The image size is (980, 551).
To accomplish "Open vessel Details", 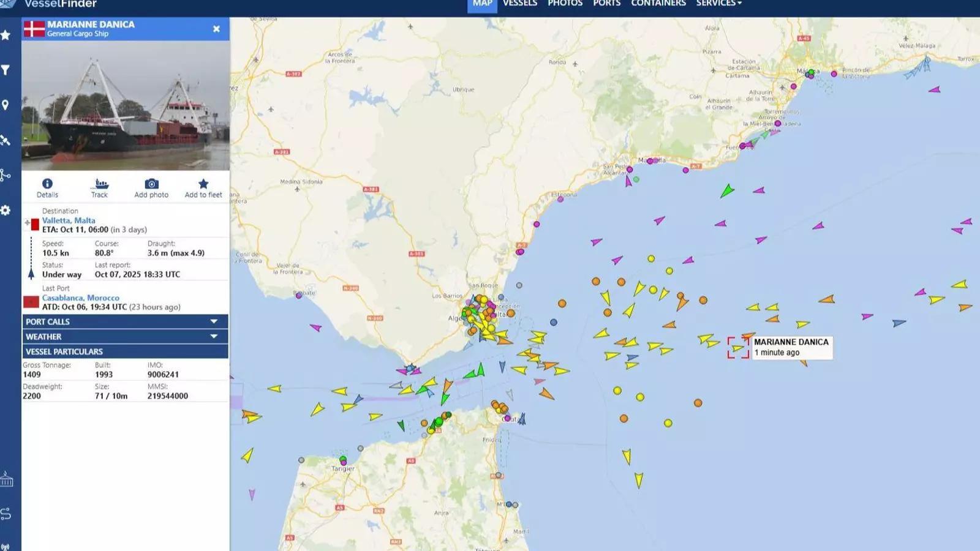I will (47, 188).
